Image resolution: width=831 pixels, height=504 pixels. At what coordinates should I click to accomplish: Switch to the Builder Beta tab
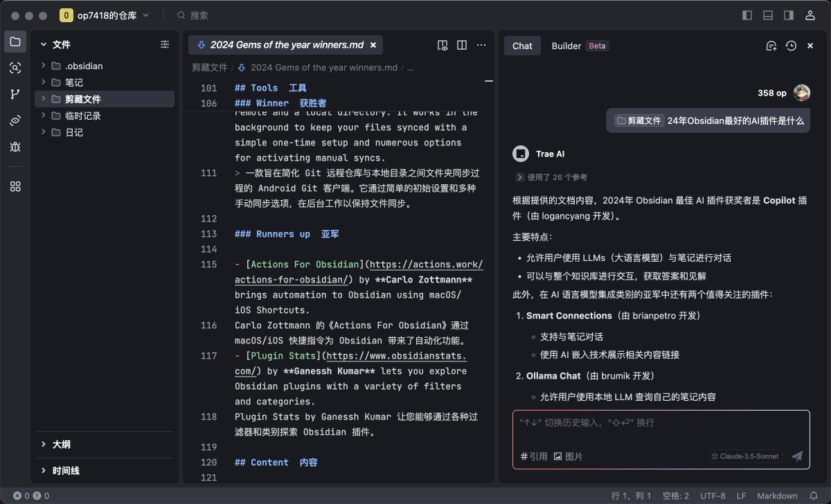(579, 46)
